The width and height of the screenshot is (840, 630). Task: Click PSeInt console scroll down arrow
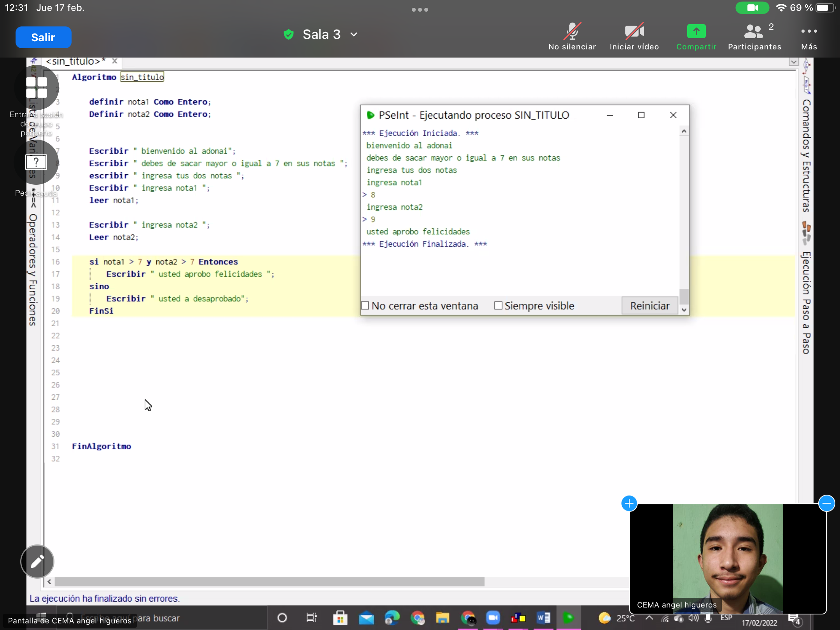(x=684, y=310)
